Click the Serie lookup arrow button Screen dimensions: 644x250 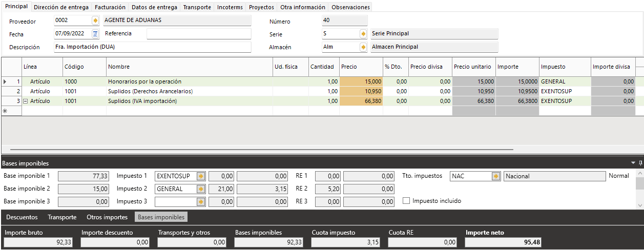tap(363, 34)
